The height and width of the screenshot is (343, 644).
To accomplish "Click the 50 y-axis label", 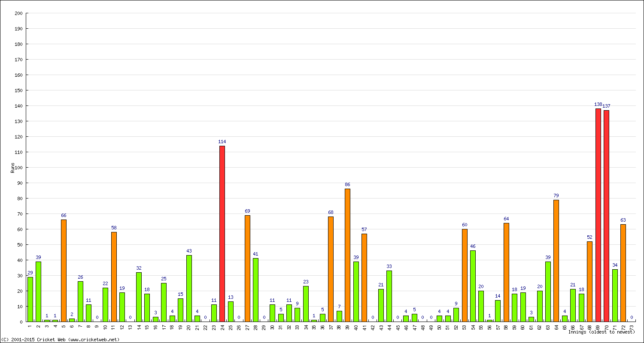I will tap(20, 245).
